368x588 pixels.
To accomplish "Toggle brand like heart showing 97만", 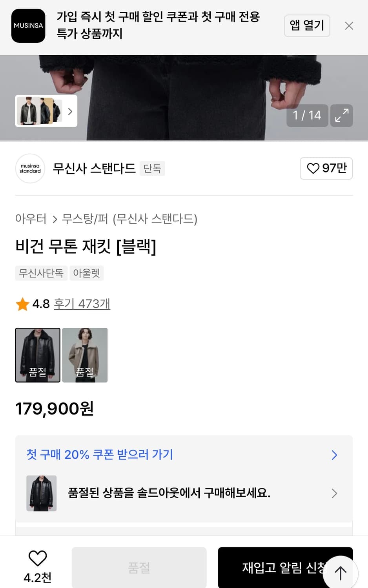I will pyautogui.click(x=326, y=169).
